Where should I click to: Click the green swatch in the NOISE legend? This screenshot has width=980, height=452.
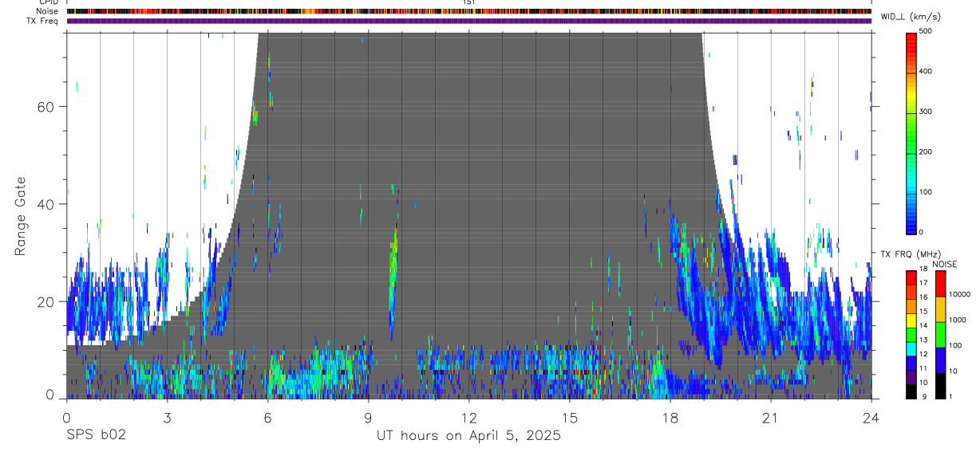[x=941, y=335]
